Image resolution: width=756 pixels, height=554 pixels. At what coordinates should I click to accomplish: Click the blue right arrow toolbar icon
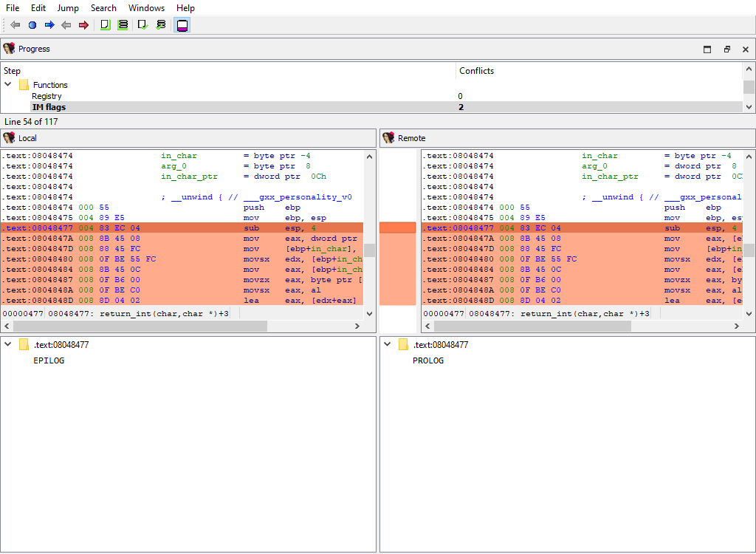[49, 25]
